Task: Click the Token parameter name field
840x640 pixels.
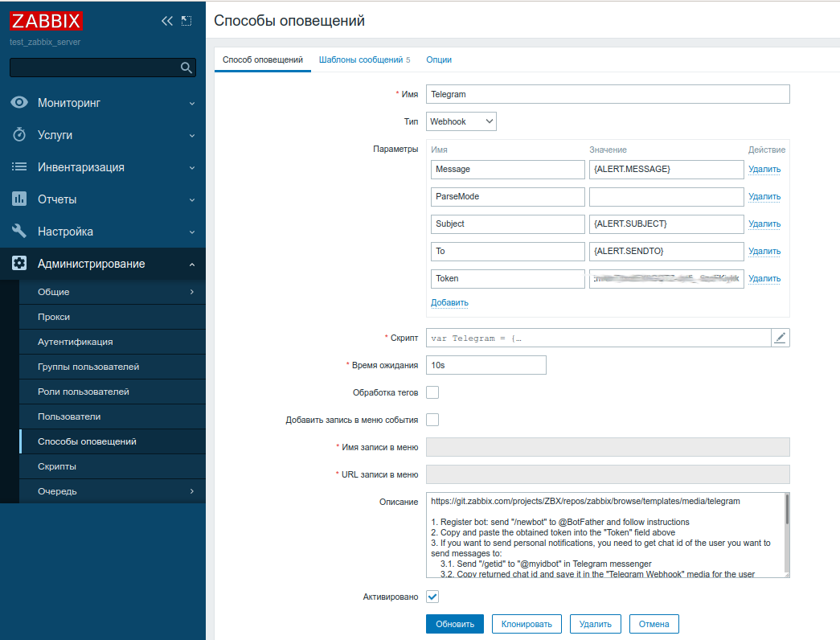Action: [508, 279]
